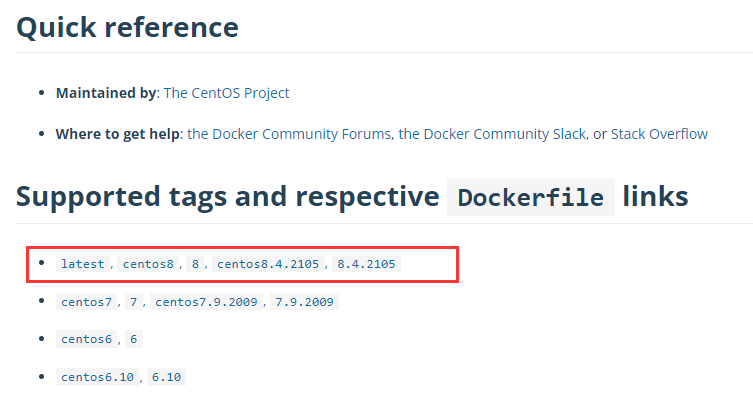Click the standalone 6 tag link
The image size is (753, 400).
(134, 339)
